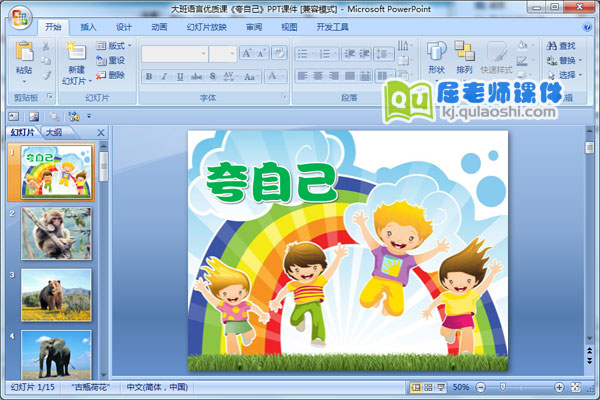Switch to the Outline (大纲) pane tab
The width and height of the screenshot is (600, 400).
click(x=54, y=131)
